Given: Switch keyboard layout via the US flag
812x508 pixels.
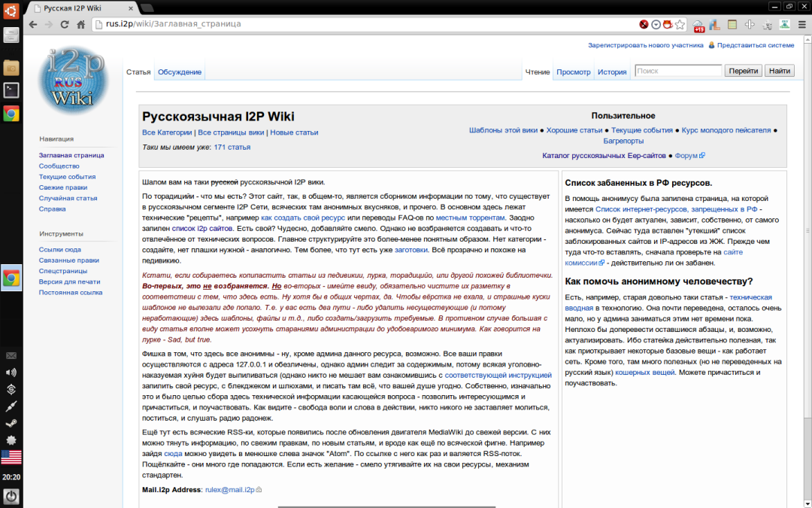Looking at the screenshot, I should 11,457.
